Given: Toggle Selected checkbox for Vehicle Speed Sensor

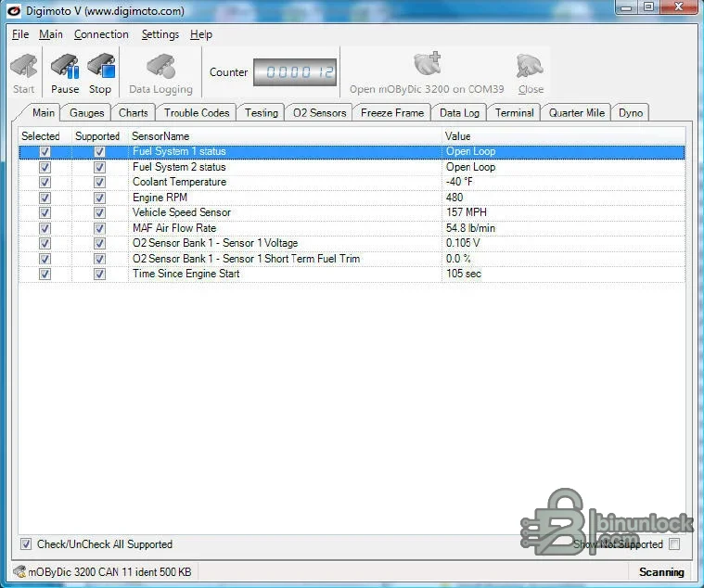Looking at the screenshot, I should [x=45, y=212].
